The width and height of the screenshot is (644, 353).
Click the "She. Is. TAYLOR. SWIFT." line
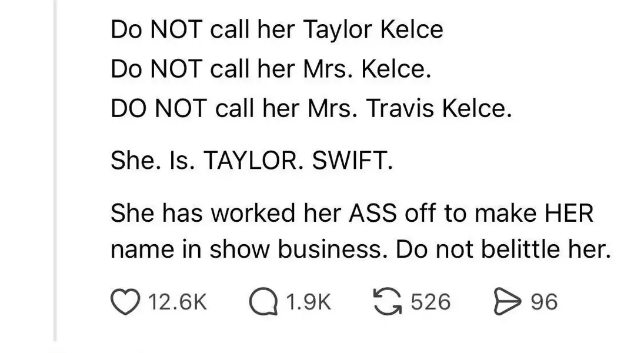(x=251, y=161)
